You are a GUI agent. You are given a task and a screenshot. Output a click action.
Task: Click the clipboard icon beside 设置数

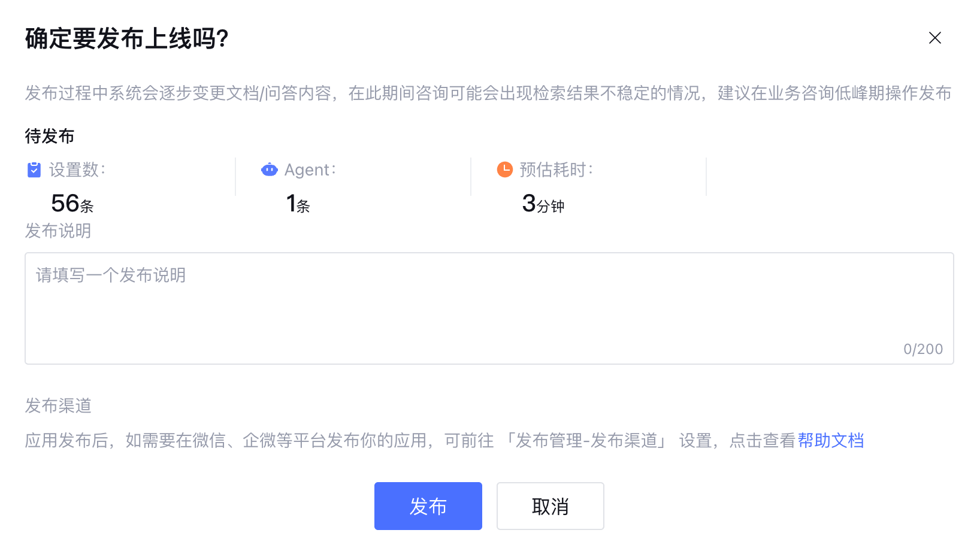click(34, 170)
